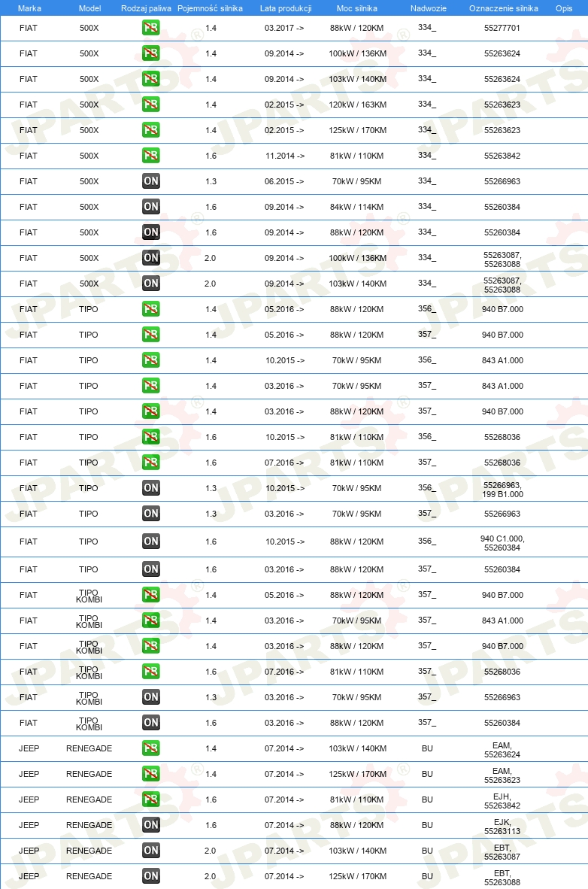The image size is (588, 889).
Task: Click engine code EAM, 55263623
Action: [502, 775]
